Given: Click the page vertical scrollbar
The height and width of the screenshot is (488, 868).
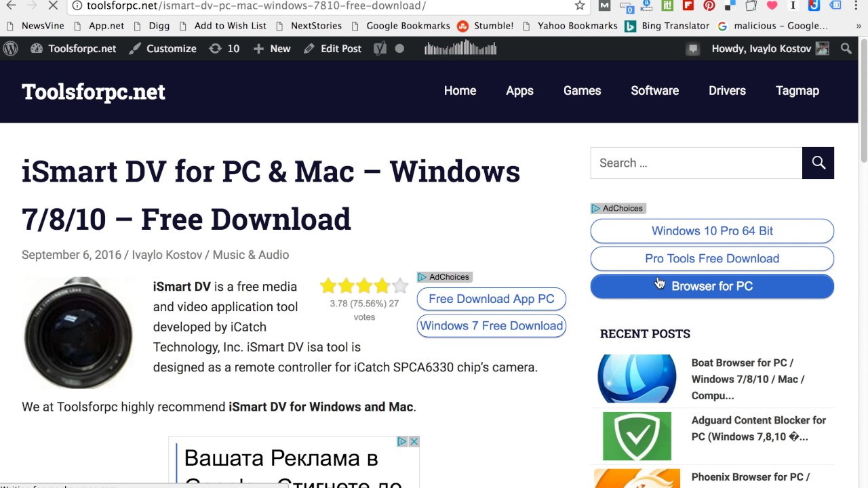Looking at the screenshot, I should tap(863, 102).
